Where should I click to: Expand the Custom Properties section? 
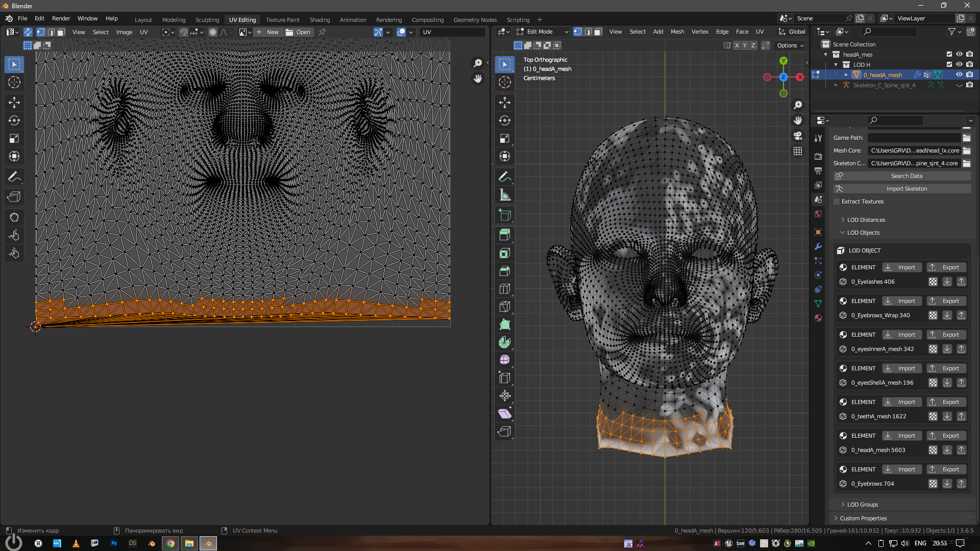[863, 518]
